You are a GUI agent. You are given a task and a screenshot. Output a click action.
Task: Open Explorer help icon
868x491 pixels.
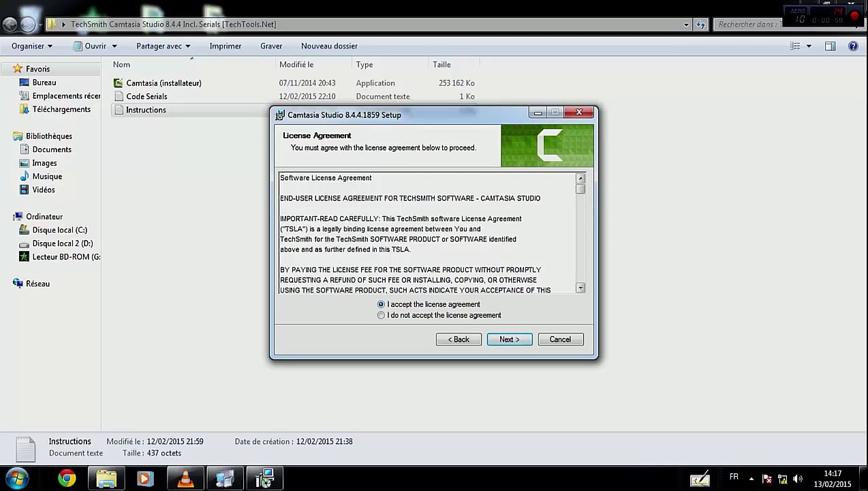pos(853,46)
